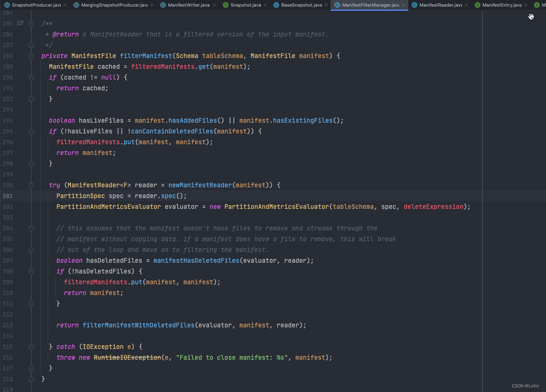The height and width of the screenshot is (392, 546).
Task: Click the "Failed to close manifest: %s" string
Action: coord(232,358)
